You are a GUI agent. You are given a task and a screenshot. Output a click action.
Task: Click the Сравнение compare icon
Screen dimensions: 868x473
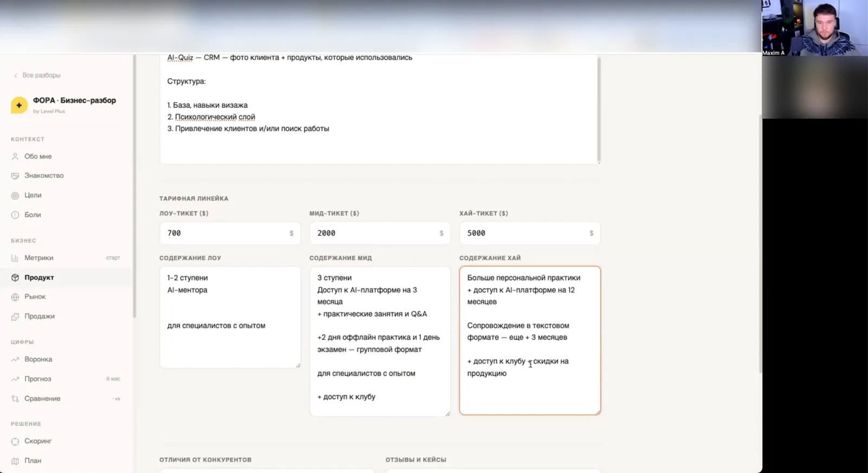[15, 398]
